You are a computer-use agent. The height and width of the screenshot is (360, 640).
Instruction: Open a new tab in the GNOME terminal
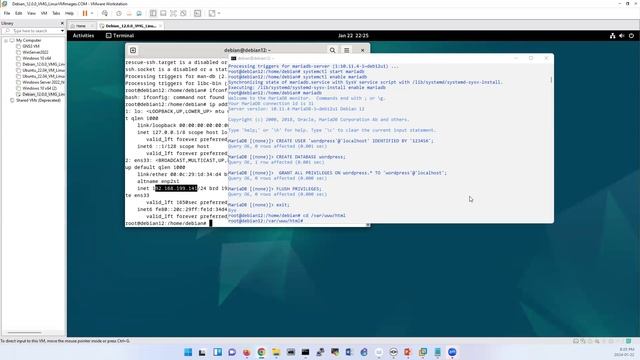tap(133, 50)
